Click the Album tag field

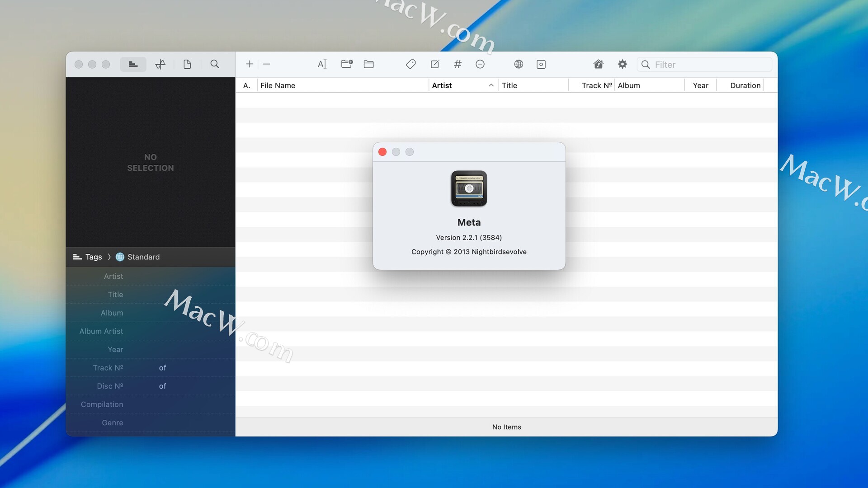[x=151, y=313]
